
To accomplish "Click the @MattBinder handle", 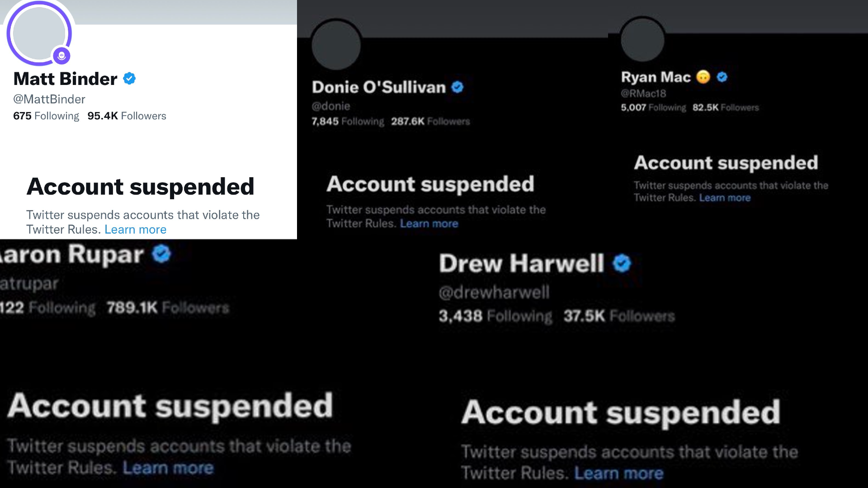I will tap(49, 99).
